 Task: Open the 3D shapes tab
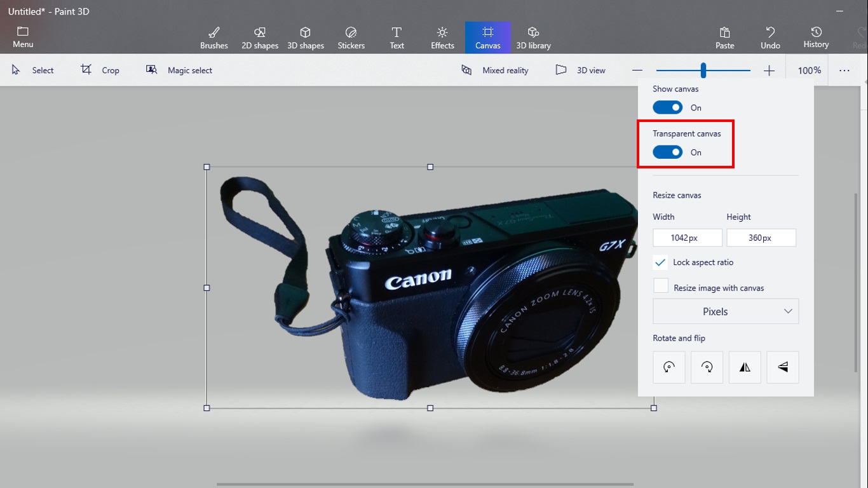pyautogui.click(x=306, y=37)
